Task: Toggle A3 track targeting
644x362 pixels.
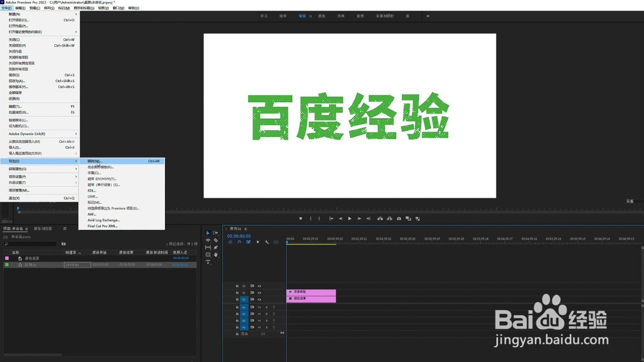Action: pyautogui.click(x=244, y=321)
